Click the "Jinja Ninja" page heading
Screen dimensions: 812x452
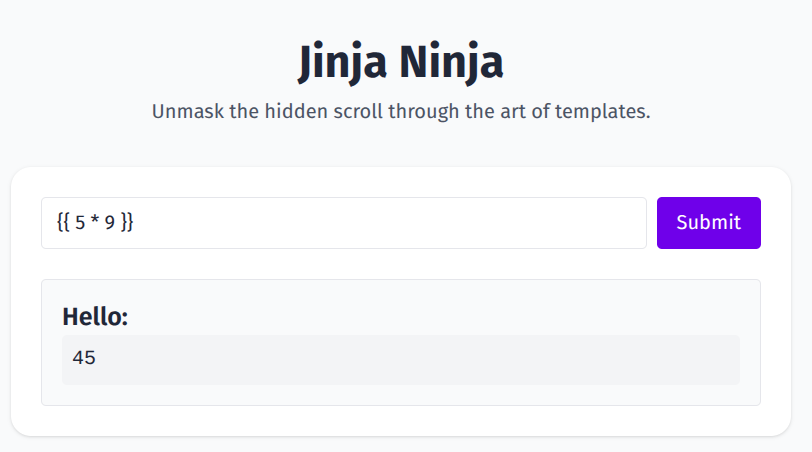[400, 63]
